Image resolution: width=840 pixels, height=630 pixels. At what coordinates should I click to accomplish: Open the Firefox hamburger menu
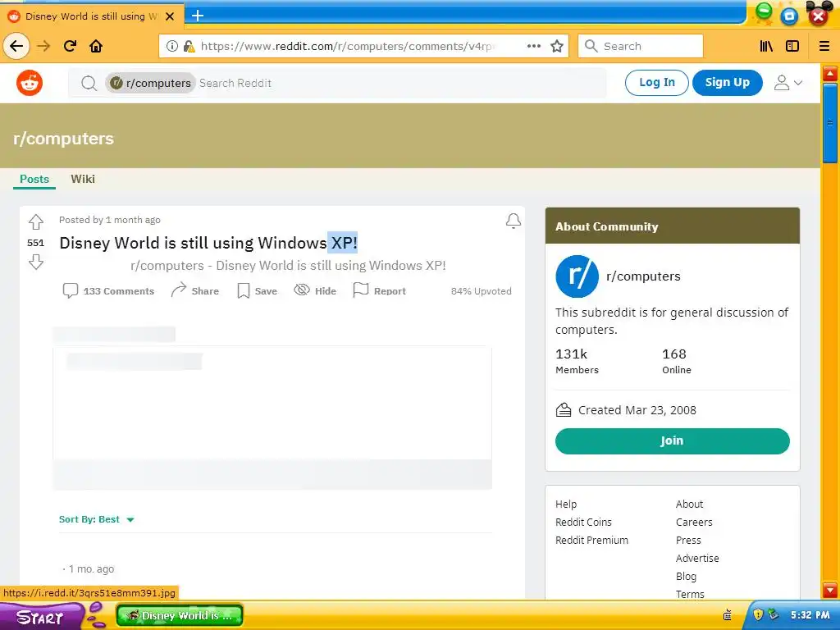click(824, 46)
